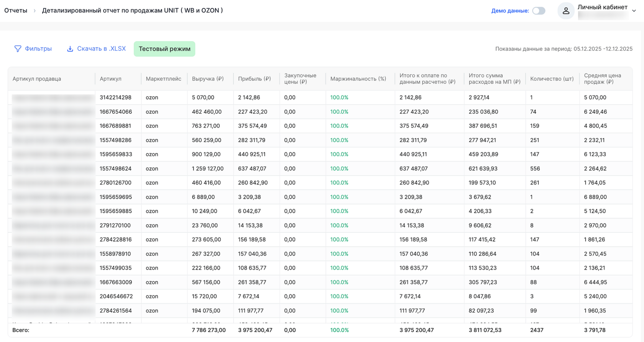Click the Закупочные цены column header
The width and height of the screenshot is (644, 342).
300,79
